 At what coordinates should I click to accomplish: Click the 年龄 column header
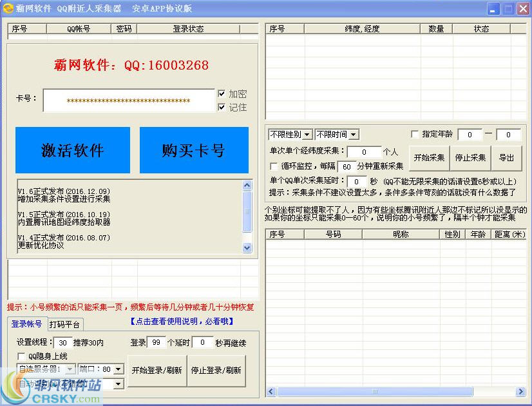478,234
